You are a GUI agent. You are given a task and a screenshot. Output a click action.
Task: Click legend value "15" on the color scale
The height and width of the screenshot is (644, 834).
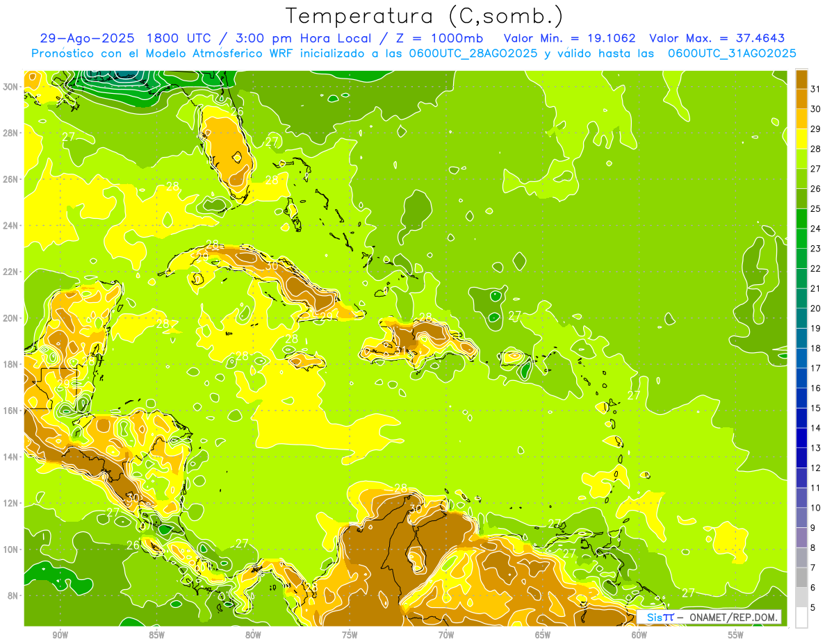[816, 408]
